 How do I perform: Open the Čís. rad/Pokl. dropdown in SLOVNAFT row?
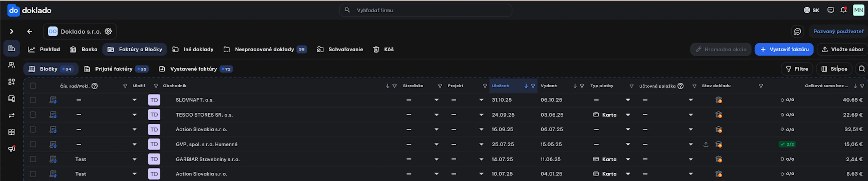point(134,100)
